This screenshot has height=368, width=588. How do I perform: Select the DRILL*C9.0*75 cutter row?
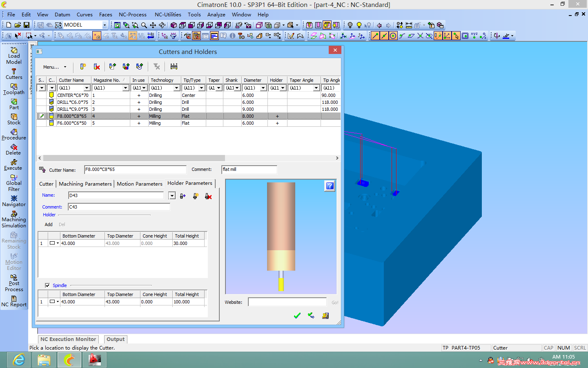(x=188, y=109)
